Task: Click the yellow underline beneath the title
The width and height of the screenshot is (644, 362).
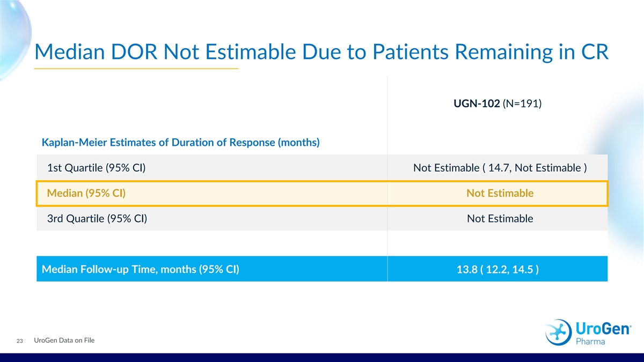Action: click(x=136, y=69)
